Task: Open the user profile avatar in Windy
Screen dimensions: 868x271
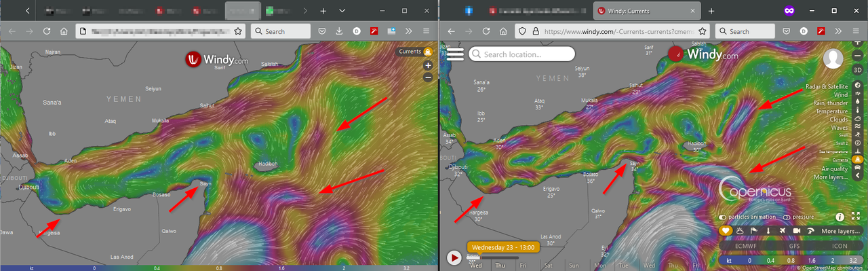Action: pos(833,59)
